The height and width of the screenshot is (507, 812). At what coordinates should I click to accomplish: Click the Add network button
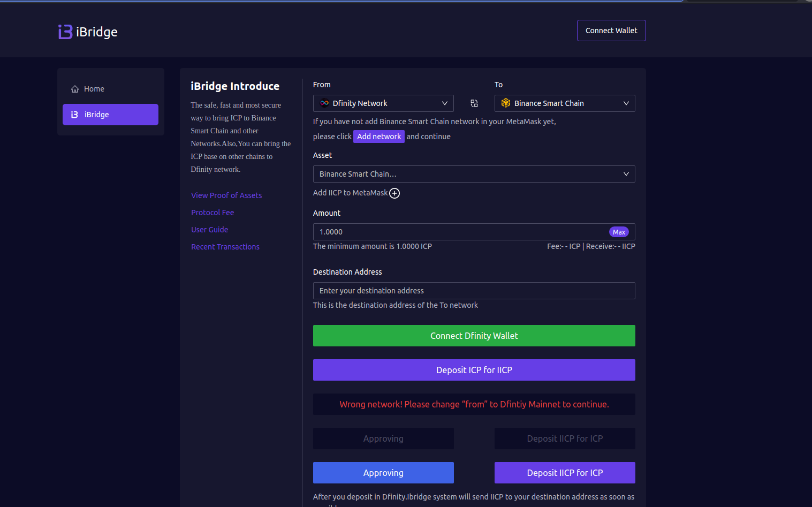[x=379, y=137]
